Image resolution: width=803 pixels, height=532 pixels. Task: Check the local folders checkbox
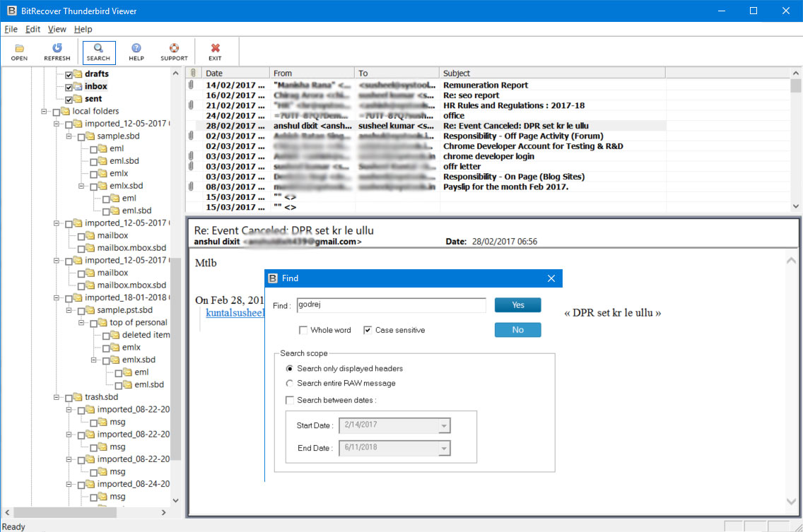[57, 112]
